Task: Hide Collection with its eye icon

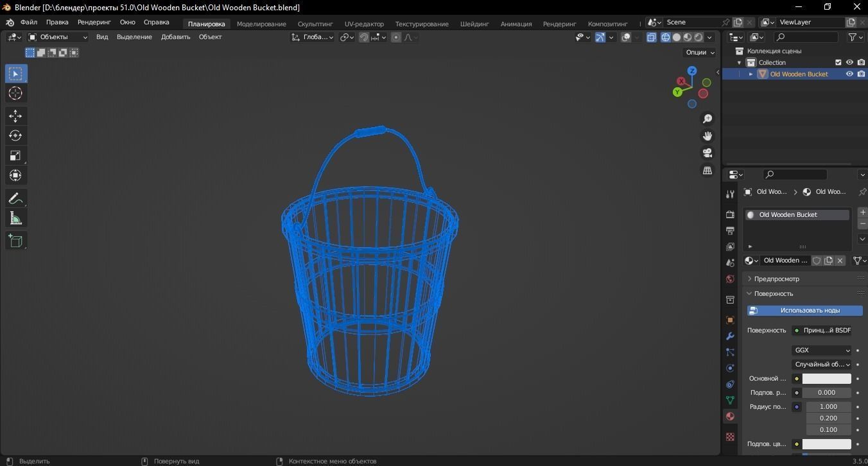Action: [x=849, y=62]
